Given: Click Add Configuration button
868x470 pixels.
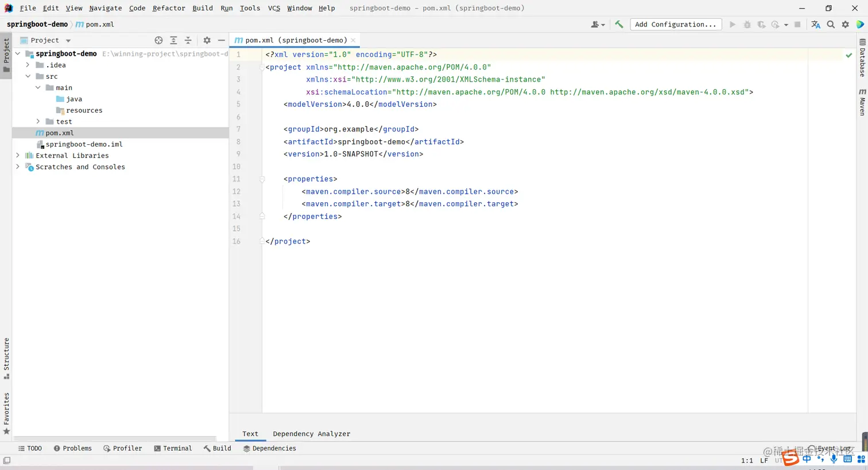Looking at the screenshot, I should click(x=675, y=24).
